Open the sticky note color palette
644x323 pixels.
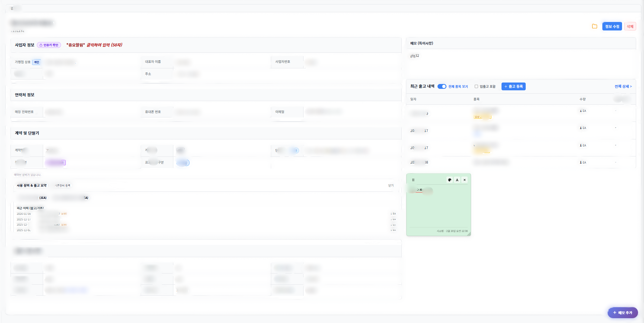(449, 180)
